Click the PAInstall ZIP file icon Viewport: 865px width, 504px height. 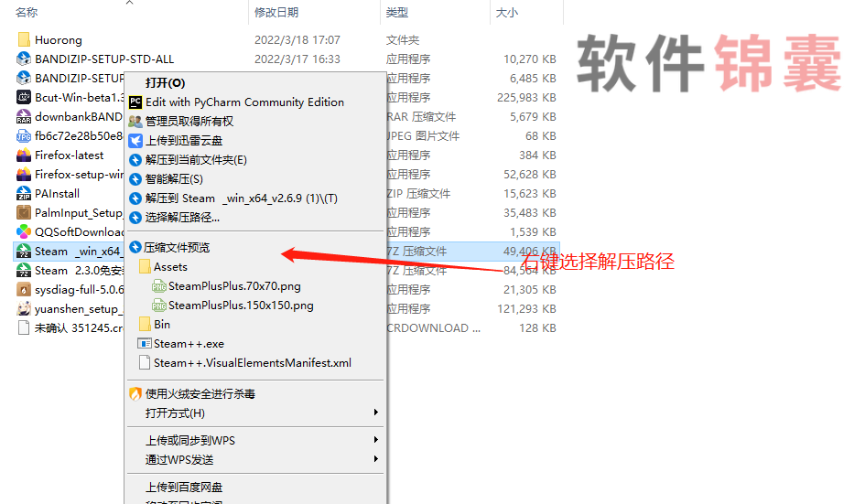[x=24, y=194]
